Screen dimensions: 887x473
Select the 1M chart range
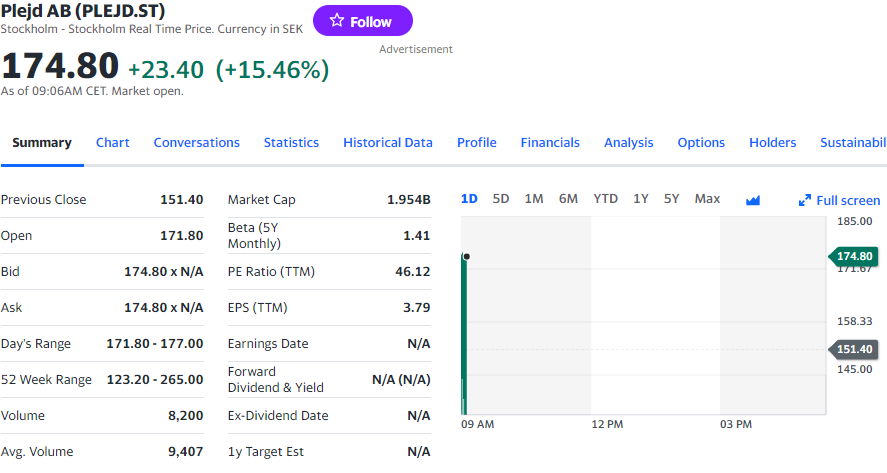tap(534, 199)
